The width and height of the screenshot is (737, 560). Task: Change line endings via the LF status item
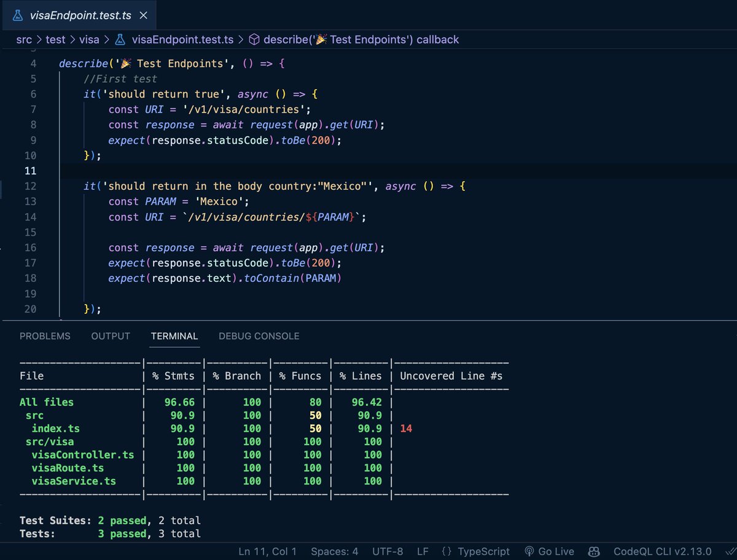(x=423, y=551)
